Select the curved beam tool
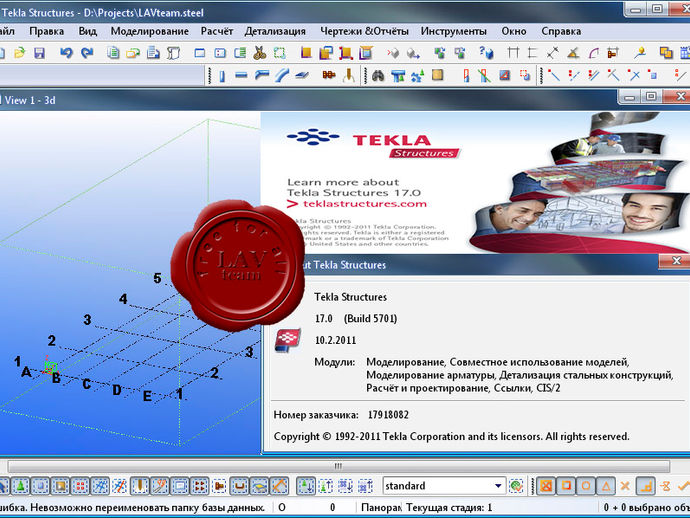 [x=282, y=76]
